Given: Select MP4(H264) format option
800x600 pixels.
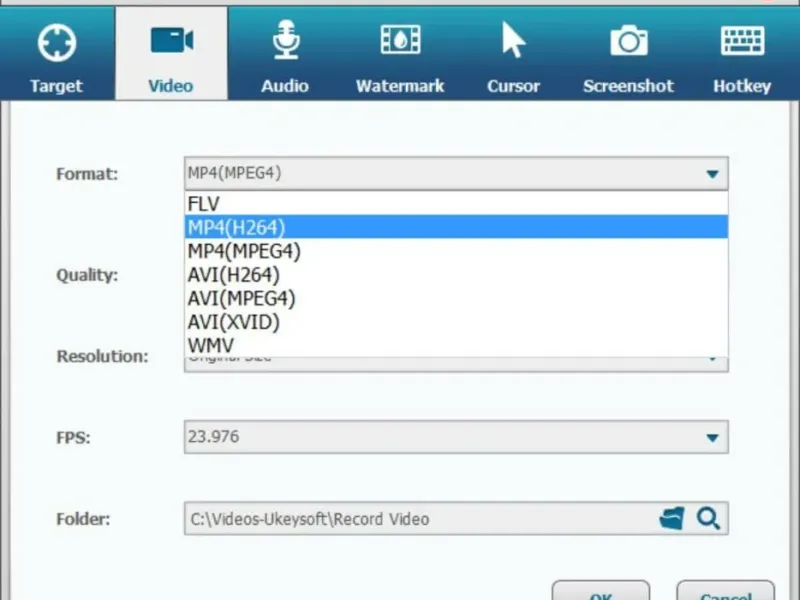Looking at the screenshot, I should pos(456,227).
